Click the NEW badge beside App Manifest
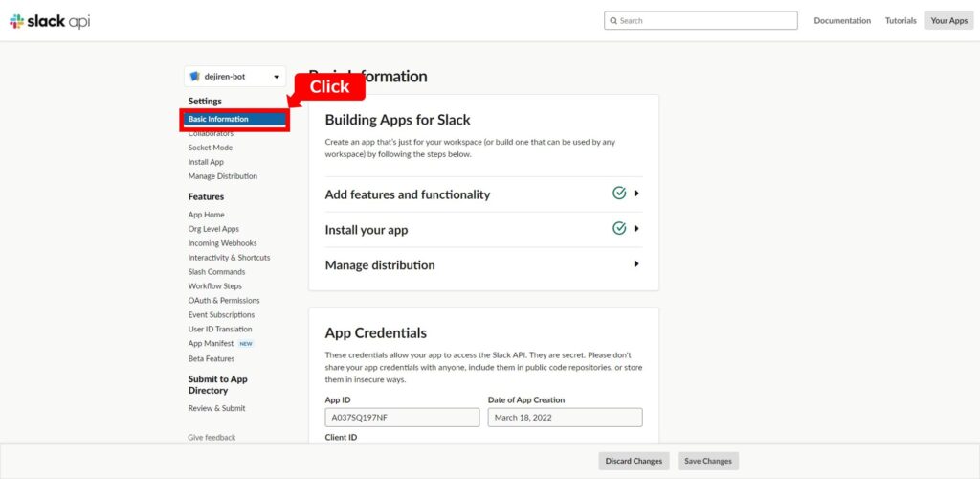 pyautogui.click(x=246, y=344)
